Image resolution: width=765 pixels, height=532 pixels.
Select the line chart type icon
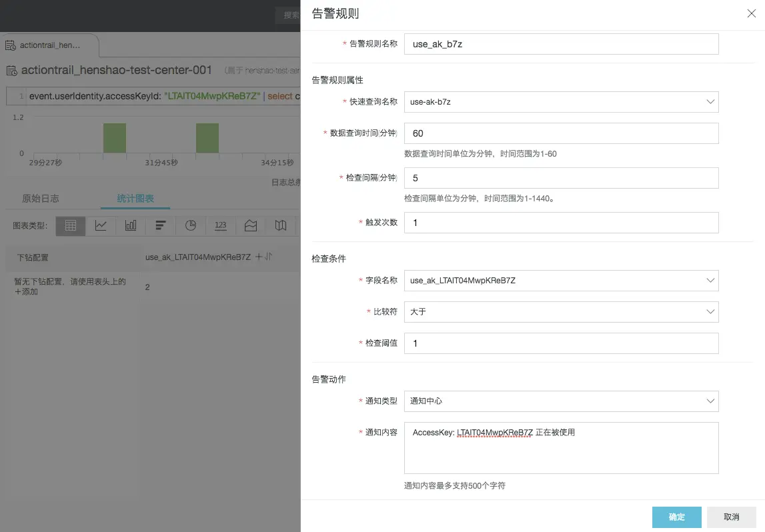101,226
